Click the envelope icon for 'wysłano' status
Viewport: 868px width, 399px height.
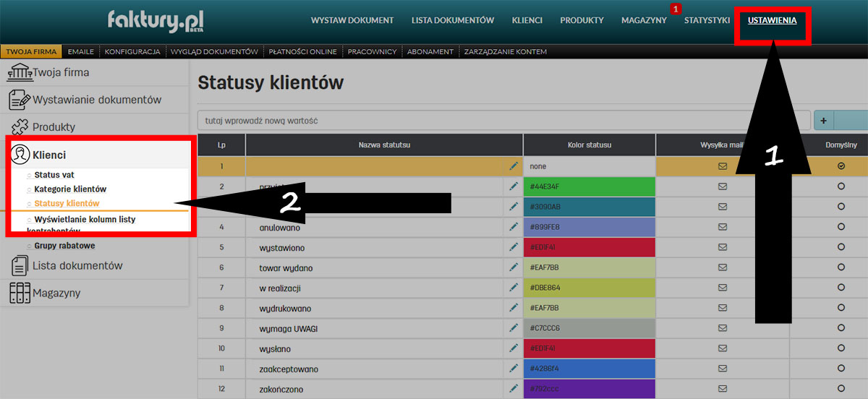722,348
